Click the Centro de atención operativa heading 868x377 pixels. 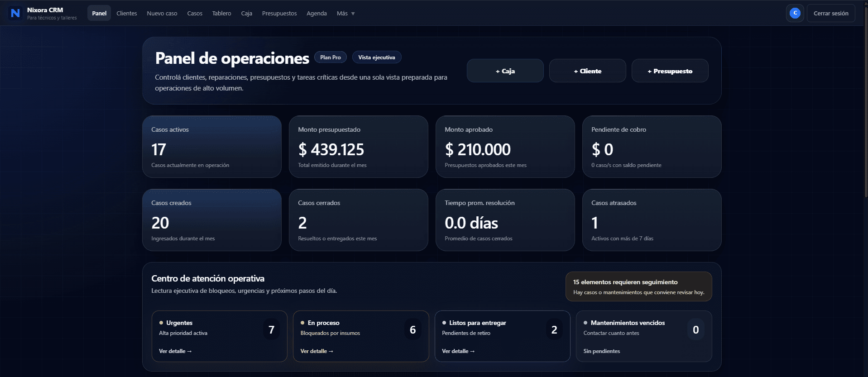pyautogui.click(x=208, y=278)
